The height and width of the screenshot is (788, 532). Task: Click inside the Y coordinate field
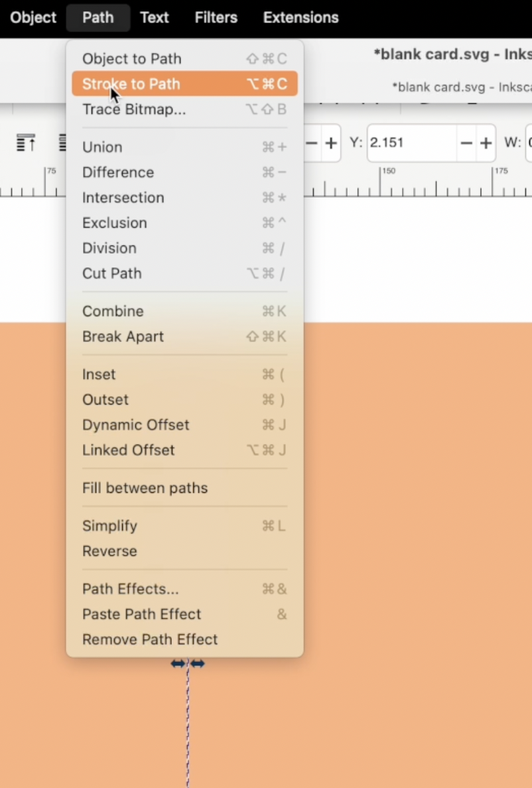click(x=411, y=143)
